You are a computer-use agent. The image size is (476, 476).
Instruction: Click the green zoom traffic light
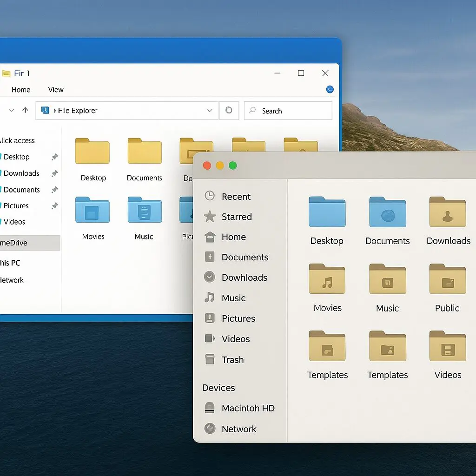click(232, 165)
